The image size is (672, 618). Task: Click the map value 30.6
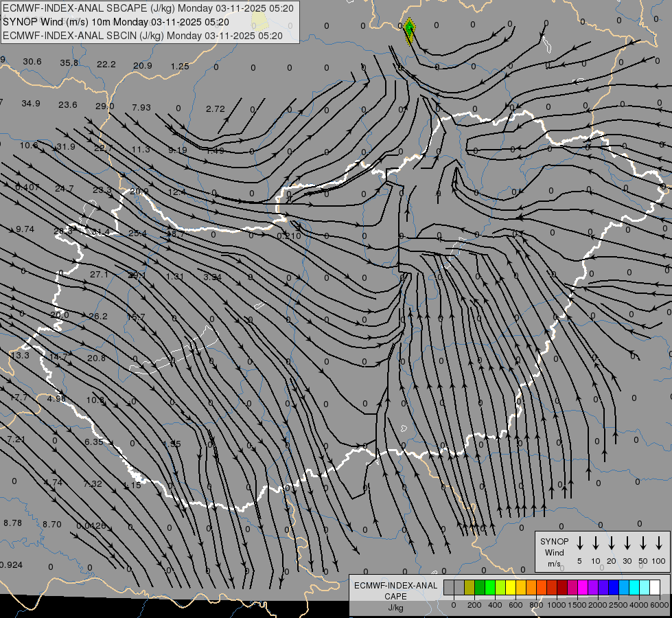pos(32,62)
